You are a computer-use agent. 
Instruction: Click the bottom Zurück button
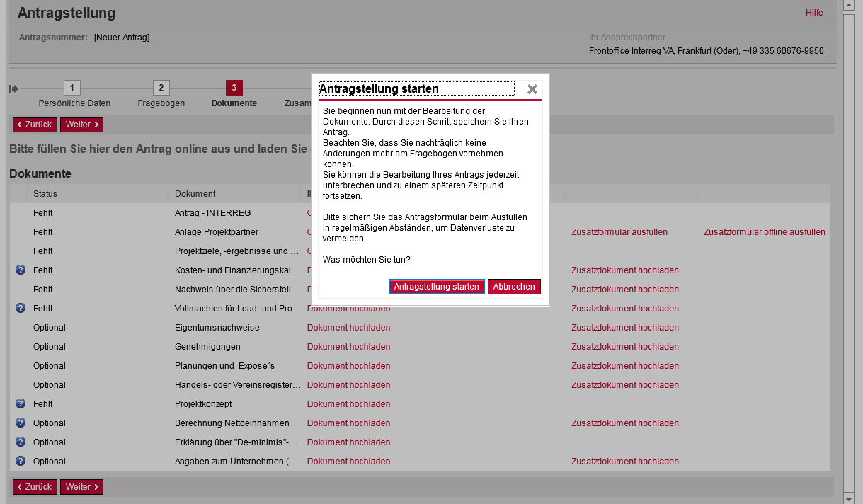(35, 487)
